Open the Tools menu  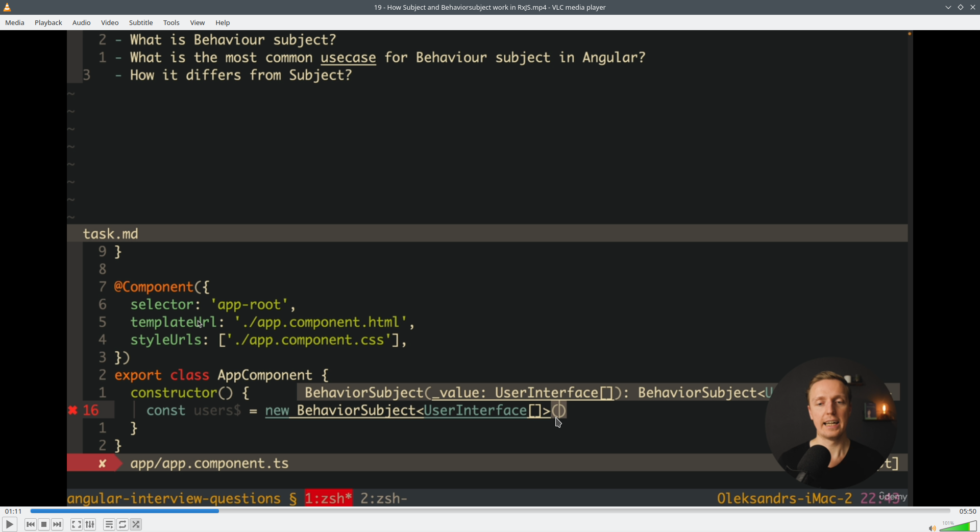tap(171, 22)
